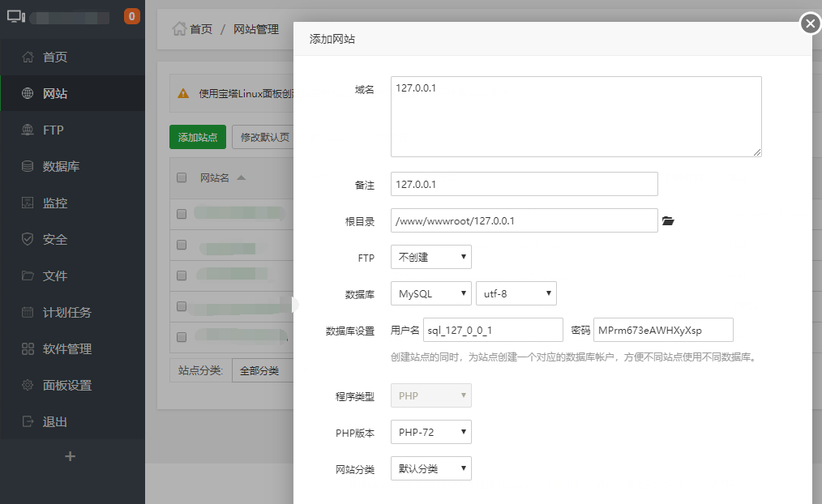Check the last site row checkbox
The width and height of the screenshot is (822, 504).
182,336
